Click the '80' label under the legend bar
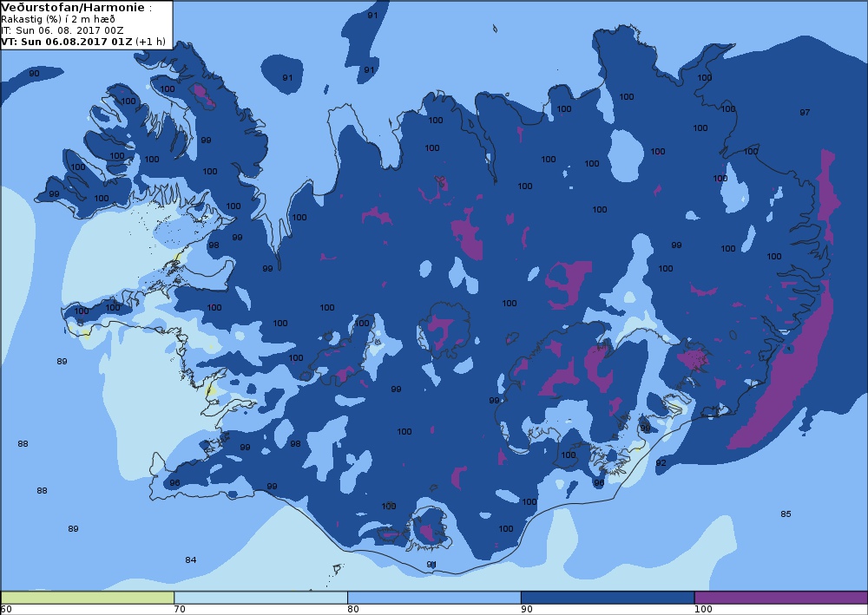Image resolution: width=868 pixels, height=615 pixels. pos(353,610)
